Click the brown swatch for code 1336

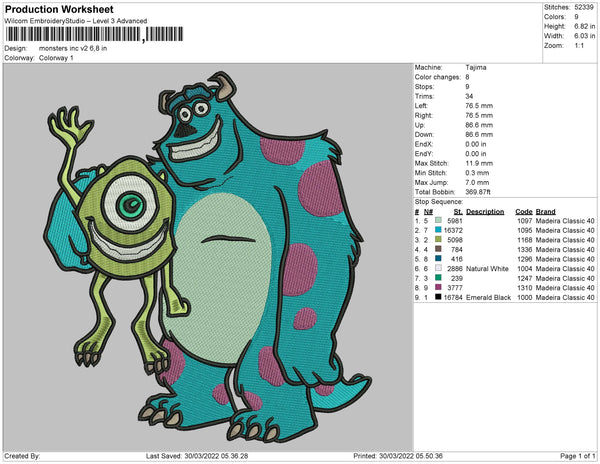point(438,249)
